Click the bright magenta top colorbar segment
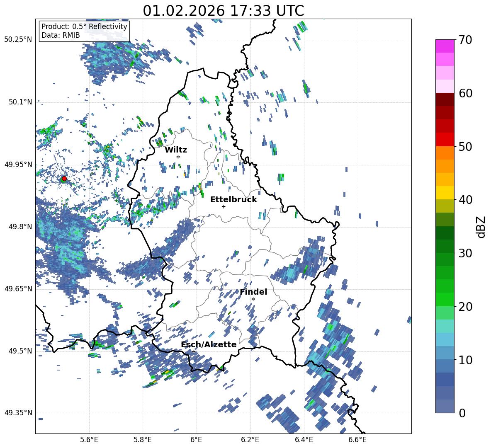The width and height of the screenshot is (491, 448). pos(445,46)
